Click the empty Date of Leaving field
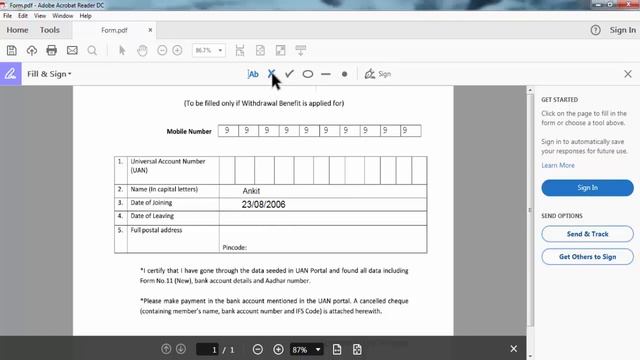This screenshot has height=360, width=640. [323, 218]
